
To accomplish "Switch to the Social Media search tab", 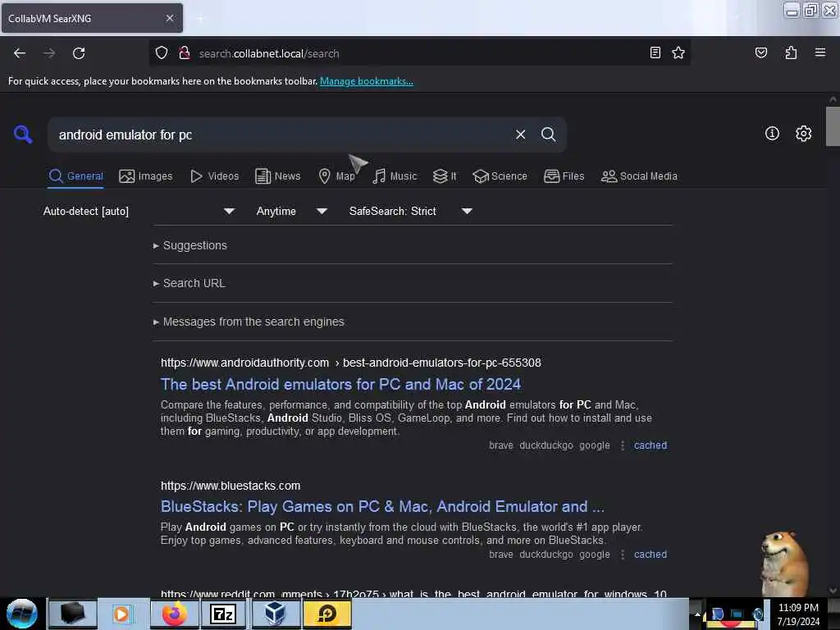I will point(639,176).
